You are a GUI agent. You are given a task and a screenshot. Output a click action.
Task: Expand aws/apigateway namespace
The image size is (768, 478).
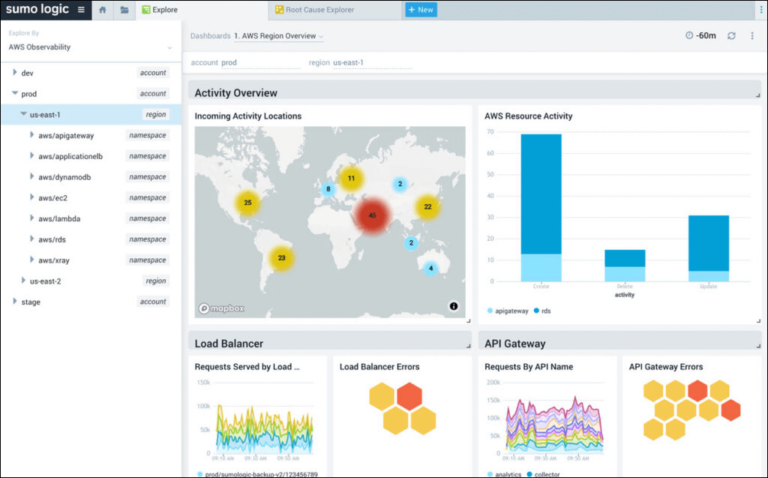(32, 135)
